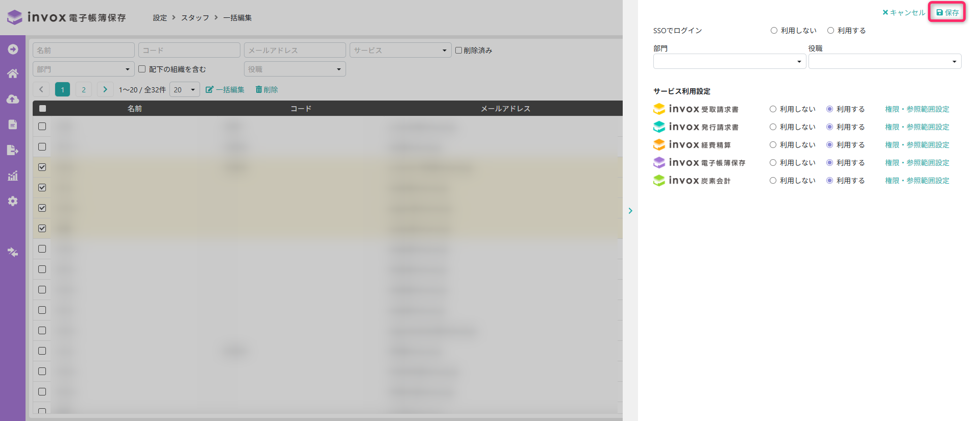Click invox 発行請求書 service logo

point(696,127)
